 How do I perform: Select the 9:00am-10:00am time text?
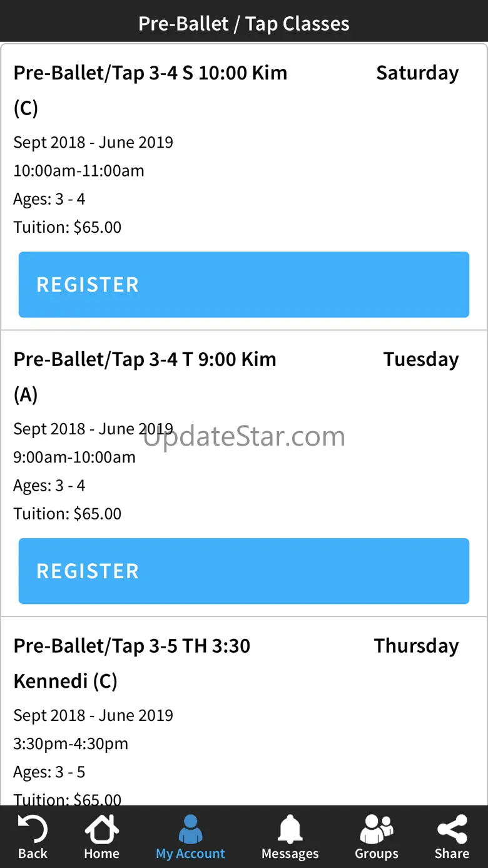tap(74, 457)
